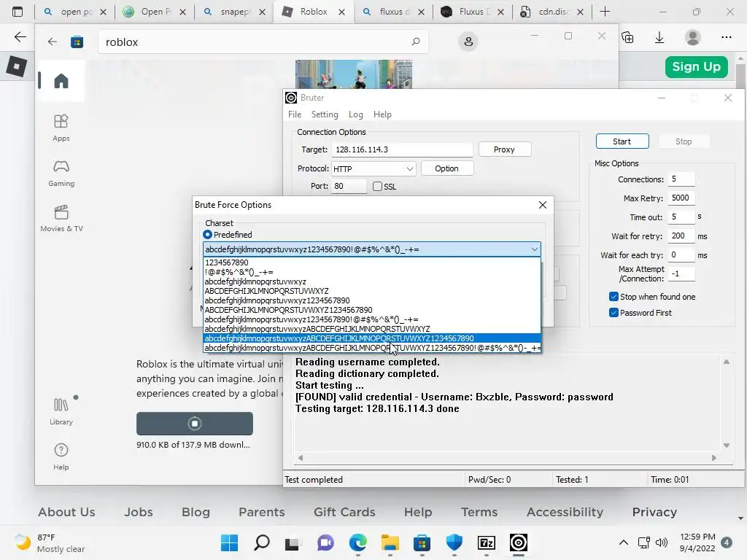Click the Option button next to Protocol

point(446,168)
